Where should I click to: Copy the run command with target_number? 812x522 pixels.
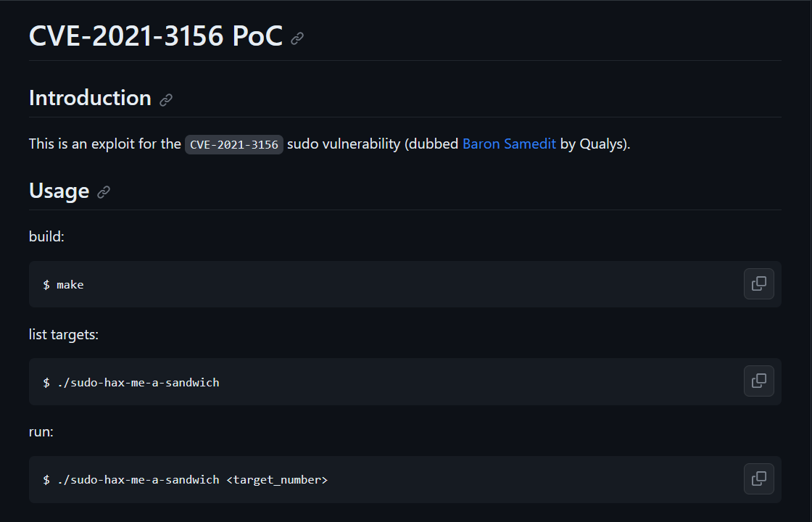pos(758,479)
